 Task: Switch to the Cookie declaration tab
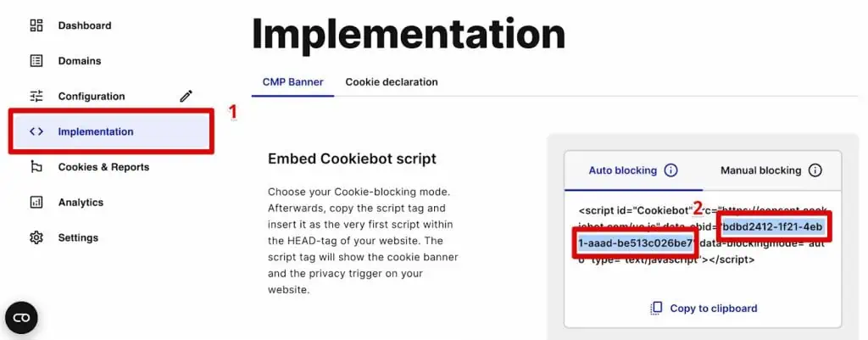point(392,82)
